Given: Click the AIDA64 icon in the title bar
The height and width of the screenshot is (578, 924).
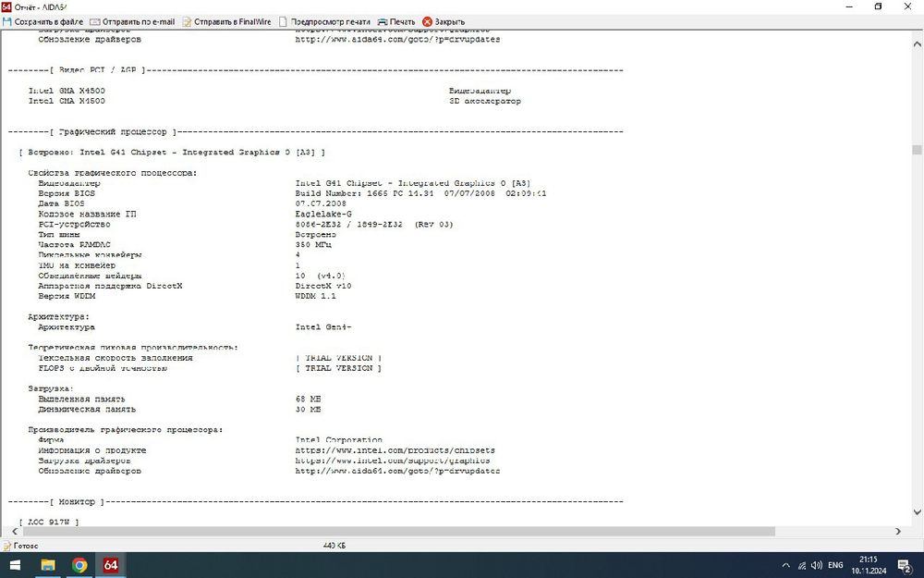Looking at the screenshot, I should (6, 6).
